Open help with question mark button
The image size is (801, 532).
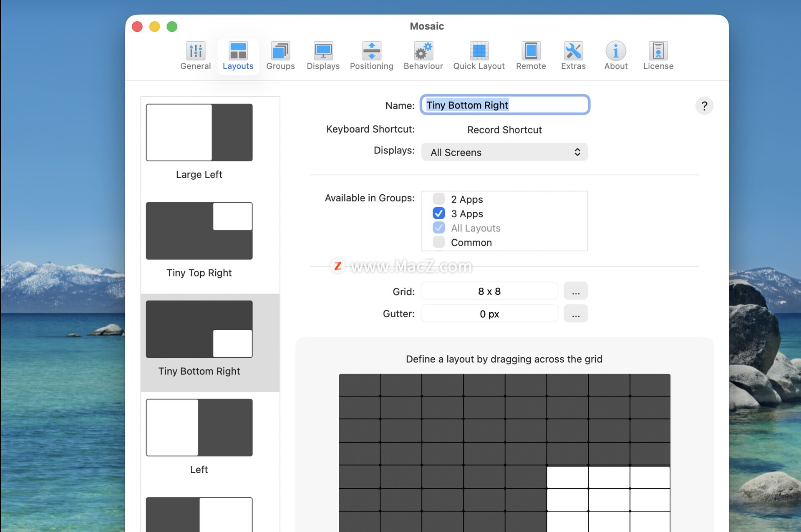(704, 106)
